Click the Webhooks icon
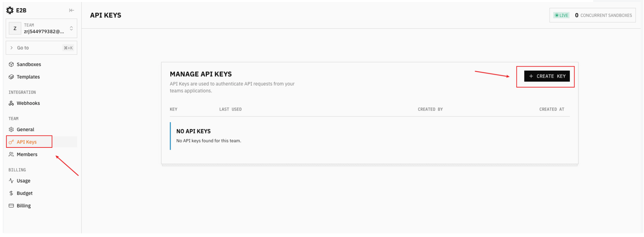 (x=11, y=103)
